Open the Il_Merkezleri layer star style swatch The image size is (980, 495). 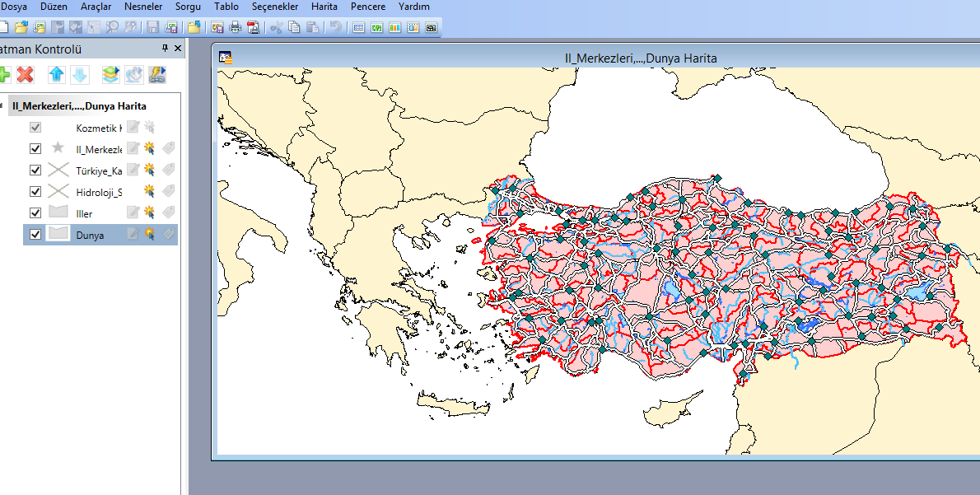pyautogui.click(x=58, y=148)
